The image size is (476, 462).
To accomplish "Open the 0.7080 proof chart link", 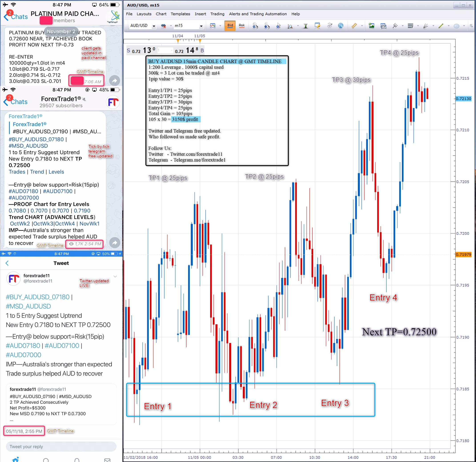I will click(x=17, y=211).
